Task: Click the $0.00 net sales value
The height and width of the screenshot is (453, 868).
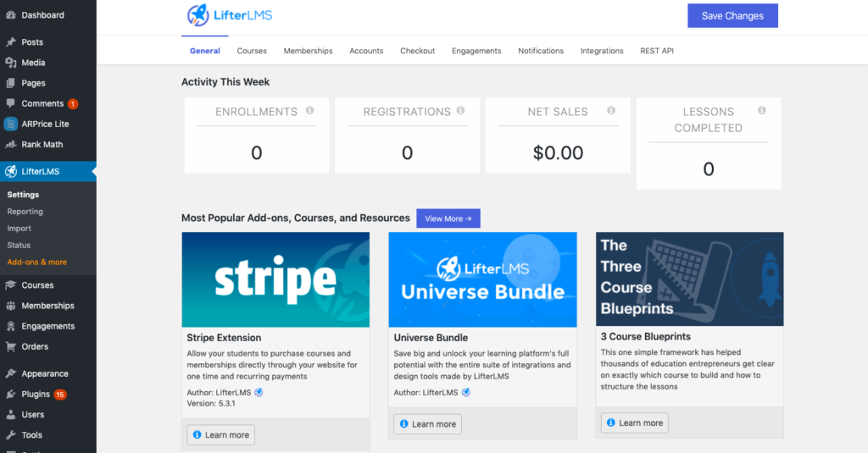Action: [x=558, y=152]
